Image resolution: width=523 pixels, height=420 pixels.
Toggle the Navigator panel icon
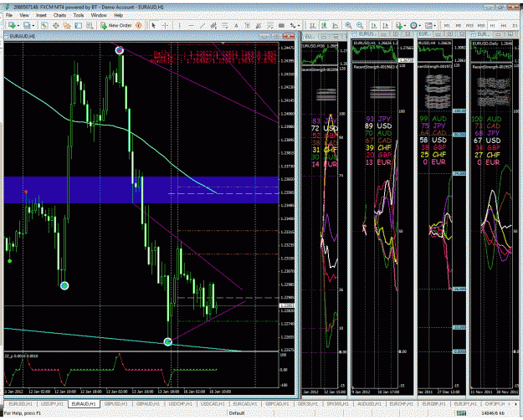point(67,25)
